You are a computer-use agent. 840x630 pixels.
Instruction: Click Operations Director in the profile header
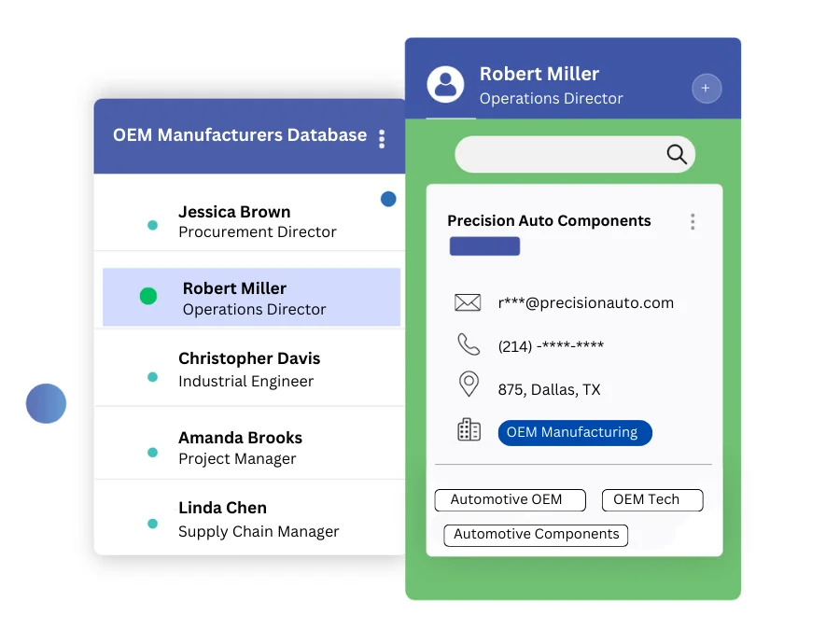[x=551, y=99]
